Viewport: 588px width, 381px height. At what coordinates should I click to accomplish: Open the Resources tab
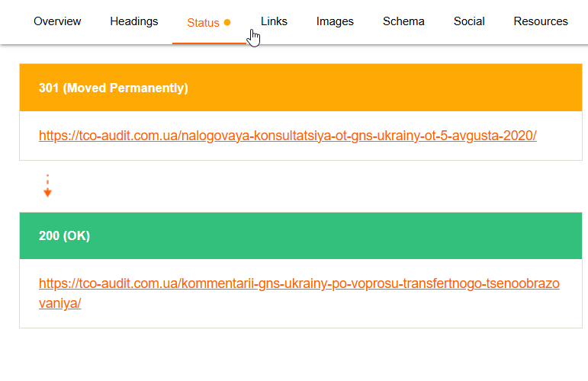(x=541, y=21)
